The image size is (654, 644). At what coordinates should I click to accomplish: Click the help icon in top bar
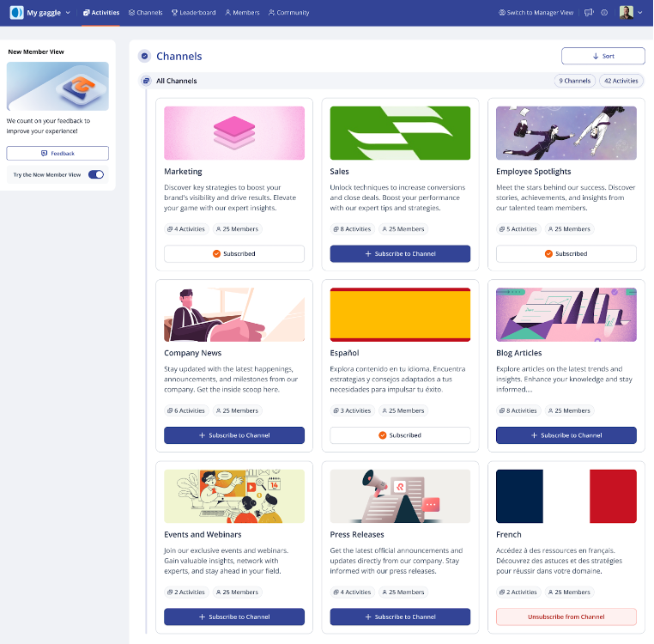604,13
